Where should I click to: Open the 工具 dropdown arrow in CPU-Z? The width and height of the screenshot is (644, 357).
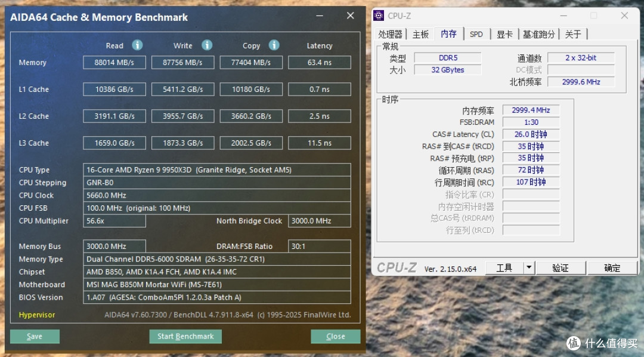pos(529,267)
